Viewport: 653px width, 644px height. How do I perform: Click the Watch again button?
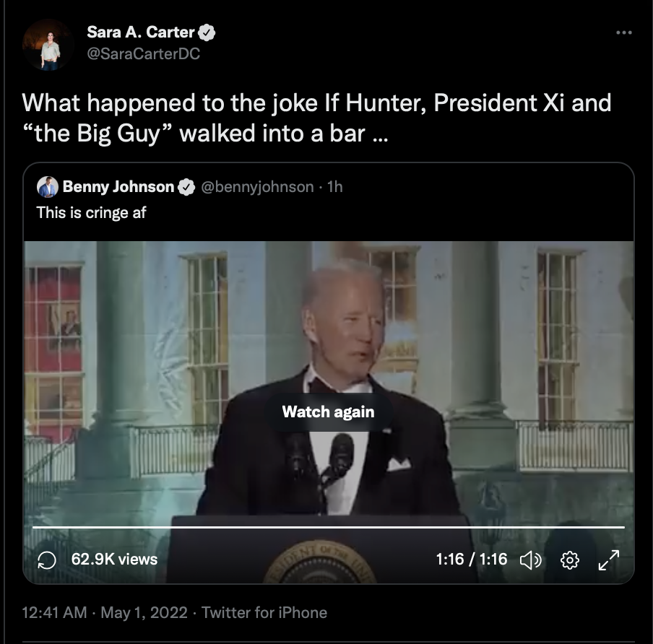328,412
